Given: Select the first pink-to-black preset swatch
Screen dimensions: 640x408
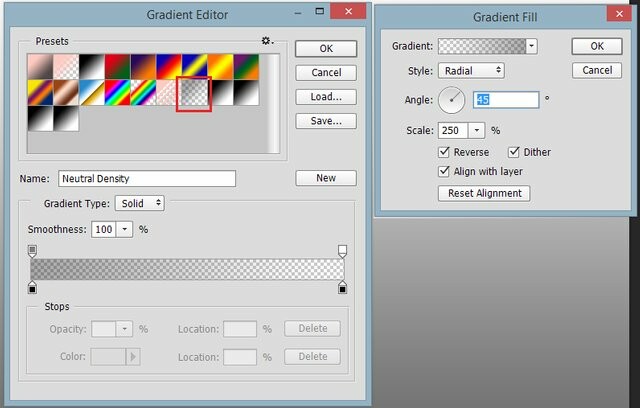Looking at the screenshot, I should click(40, 67).
